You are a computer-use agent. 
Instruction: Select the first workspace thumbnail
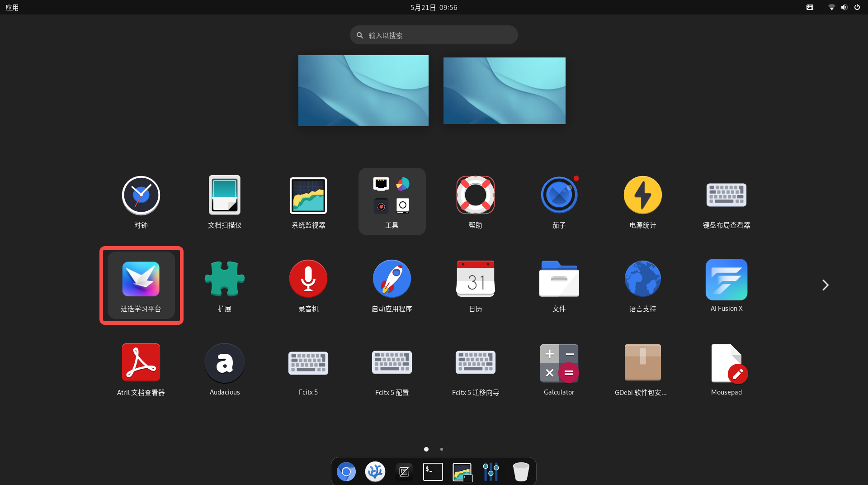coord(363,90)
